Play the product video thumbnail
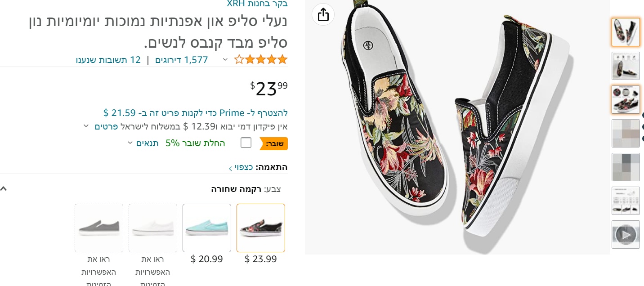The height and width of the screenshot is (286, 644). 626,234
